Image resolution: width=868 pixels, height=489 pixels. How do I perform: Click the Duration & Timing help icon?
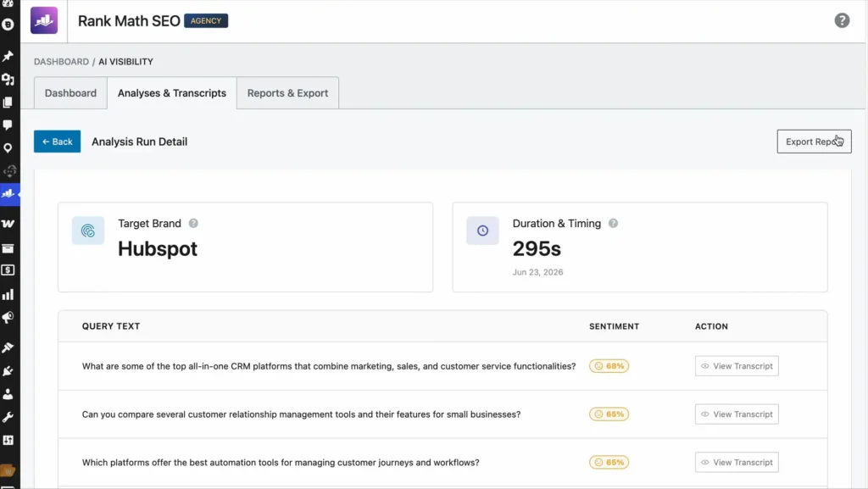coord(613,224)
